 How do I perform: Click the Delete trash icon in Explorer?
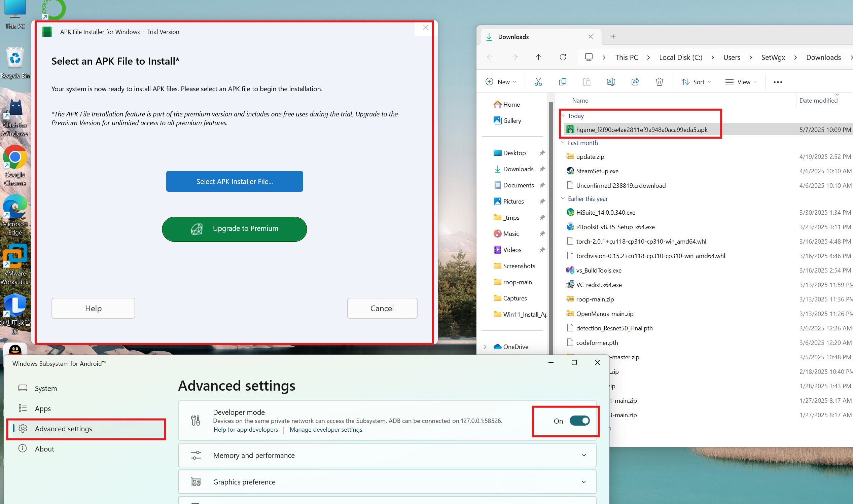(x=659, y=82)
